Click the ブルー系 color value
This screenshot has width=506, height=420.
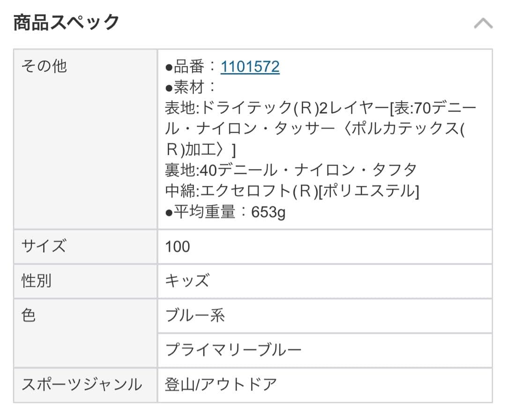[195, 315]
